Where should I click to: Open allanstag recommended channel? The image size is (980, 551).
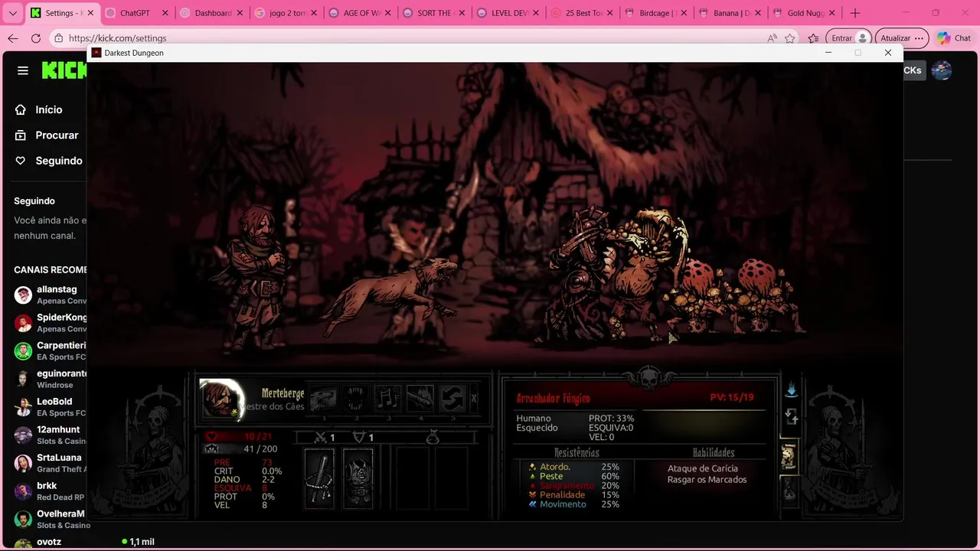click(x=49, y=295)
